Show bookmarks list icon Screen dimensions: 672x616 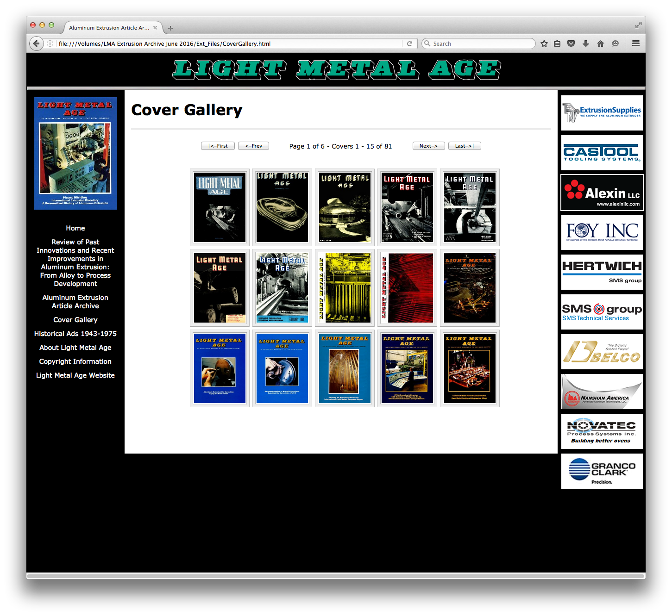557,44
